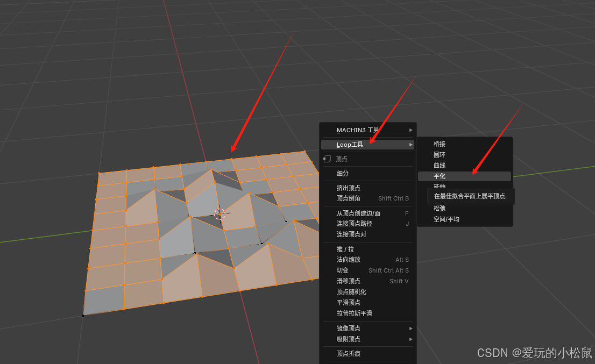
Task: Choose 平滑顶点 from the menu
Action: (x=367, y=303)
